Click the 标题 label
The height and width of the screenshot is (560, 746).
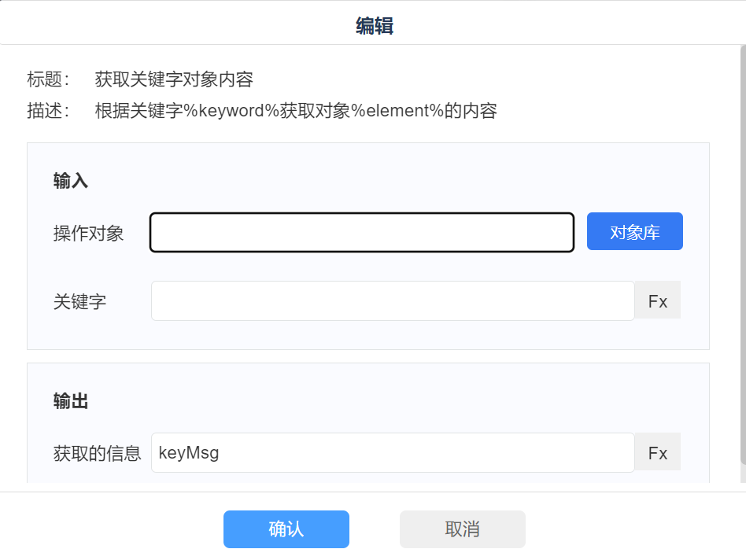[48, 79]
